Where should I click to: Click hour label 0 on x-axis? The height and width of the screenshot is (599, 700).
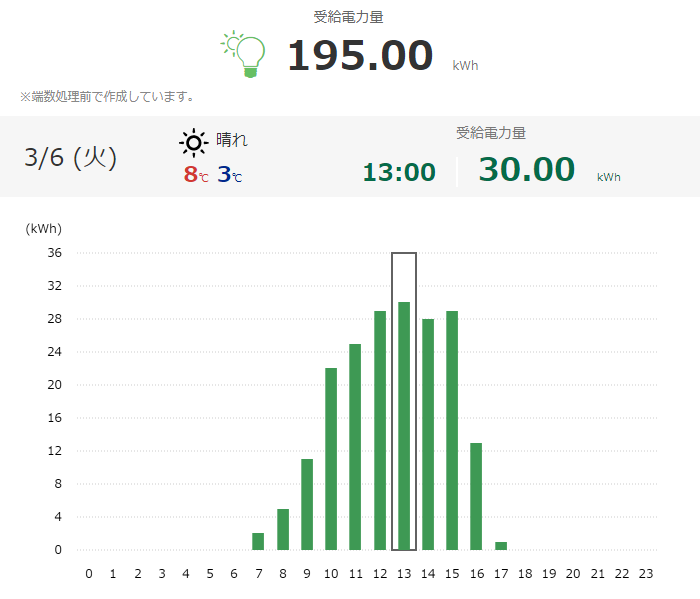click(89, 574)
